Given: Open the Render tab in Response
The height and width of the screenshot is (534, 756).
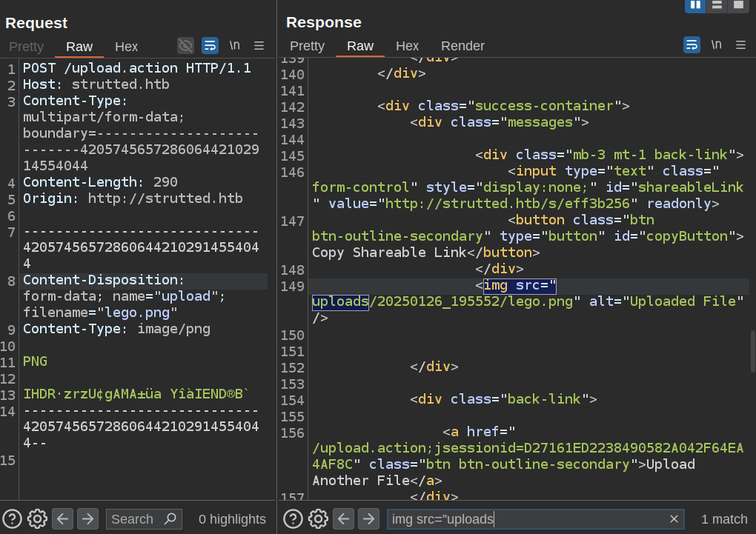Looking at the screenshot, I should pos(462,46).
